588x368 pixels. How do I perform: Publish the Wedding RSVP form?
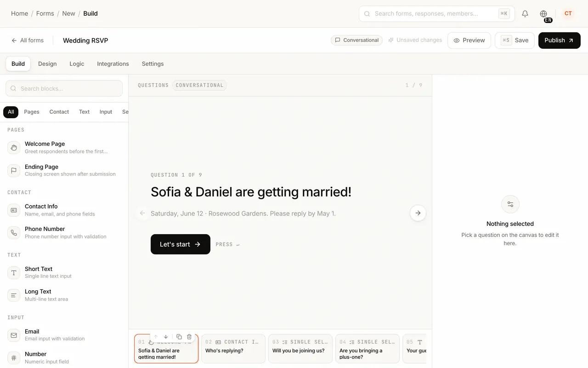pos(559,40)
